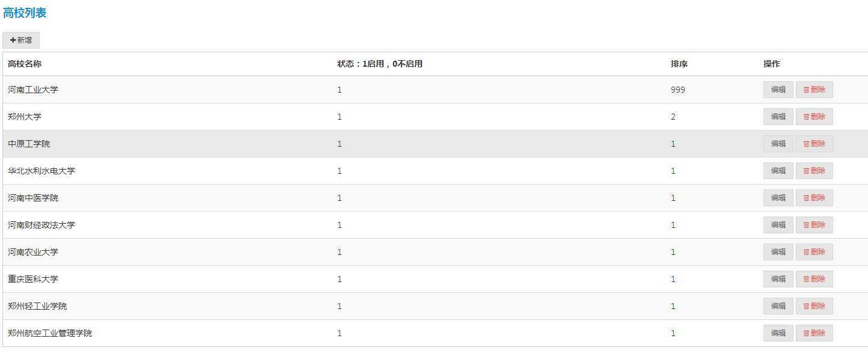Delete the 河南工业大学 row
This screenshot has height=359, width=868.
point(814,90)
